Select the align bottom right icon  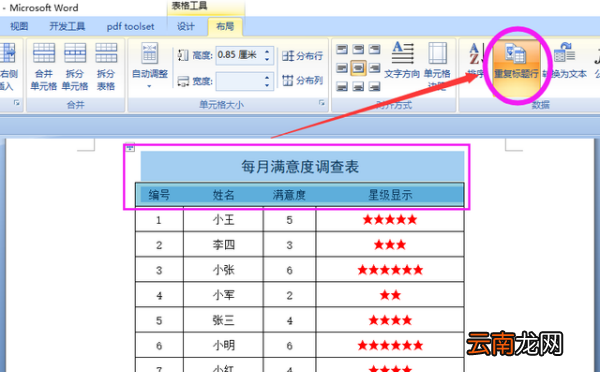(x=374, y=86)
